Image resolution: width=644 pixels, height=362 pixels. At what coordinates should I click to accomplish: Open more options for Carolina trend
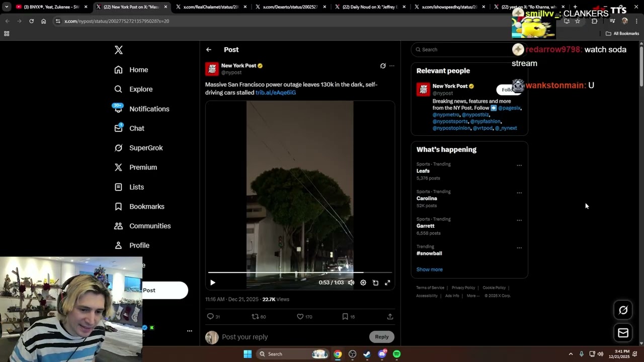519,193
